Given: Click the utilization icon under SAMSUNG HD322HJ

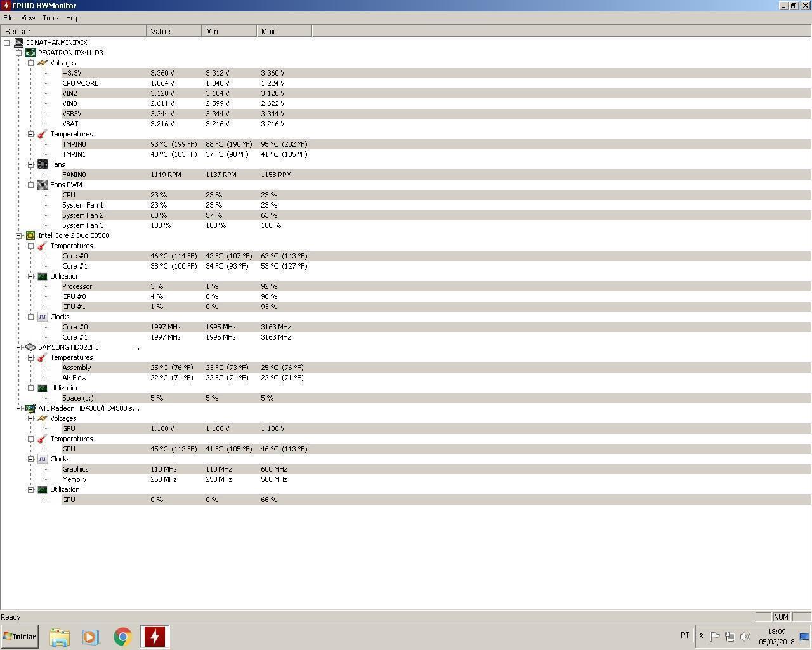Looking at the screenshot, I should pos(43,388).
